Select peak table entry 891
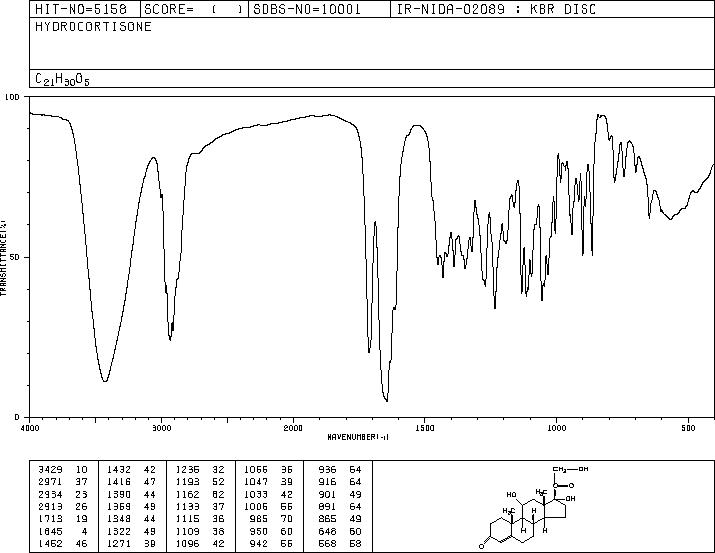Viewport: 715px width, 553px height. [327, 506]
